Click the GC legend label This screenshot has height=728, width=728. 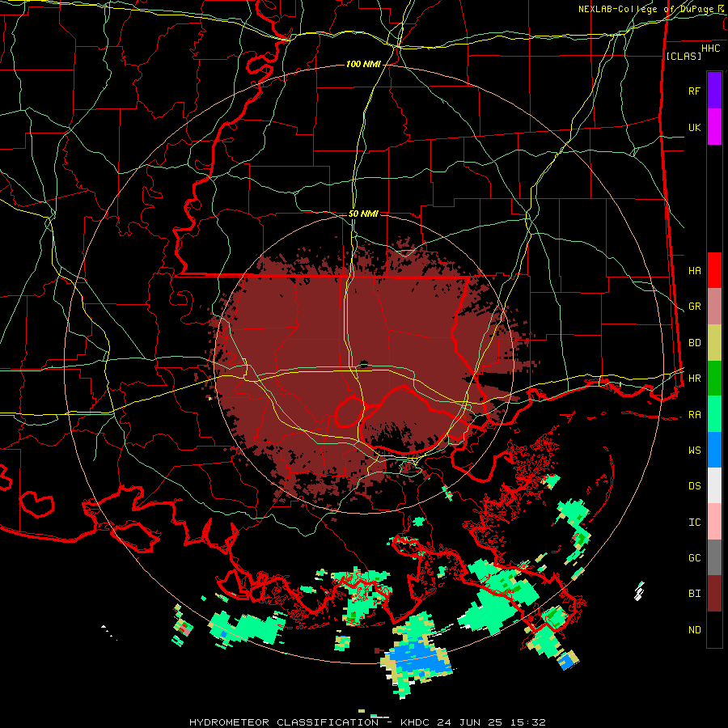tap(694, 558)
